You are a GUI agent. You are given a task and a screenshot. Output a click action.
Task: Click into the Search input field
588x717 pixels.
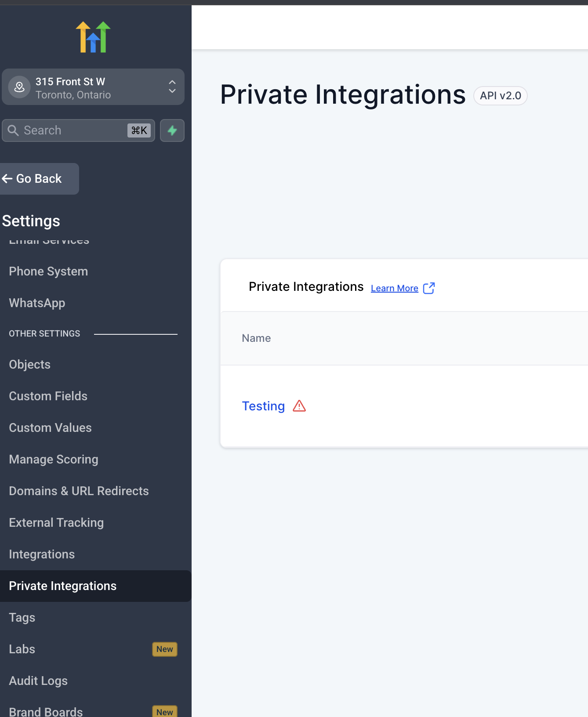73,130
